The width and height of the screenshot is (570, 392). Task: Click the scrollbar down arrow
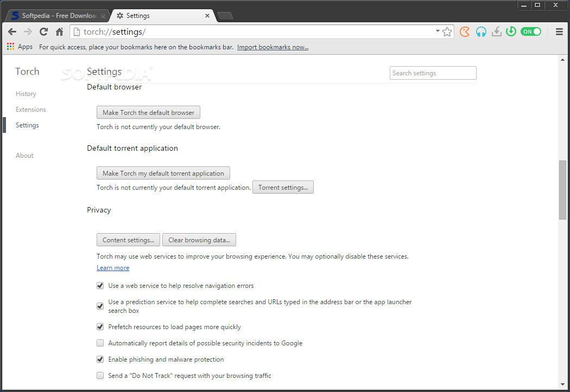(562, 384)
